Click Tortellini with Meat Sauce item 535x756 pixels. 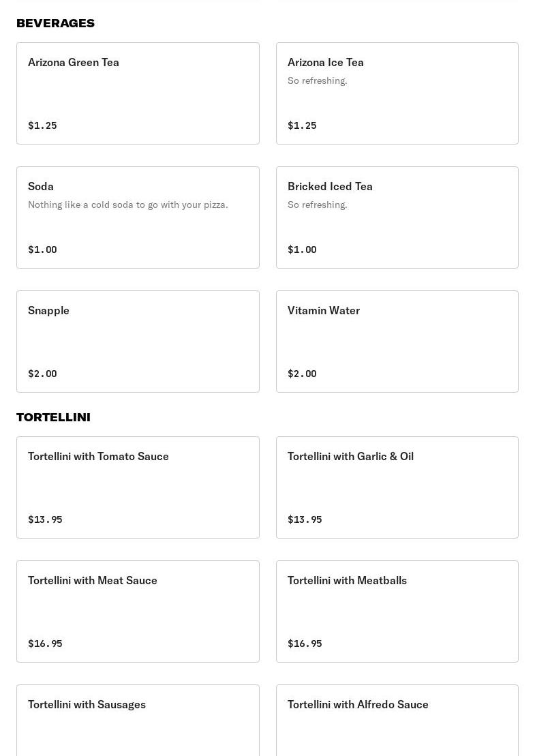click(x=138, y=611)
